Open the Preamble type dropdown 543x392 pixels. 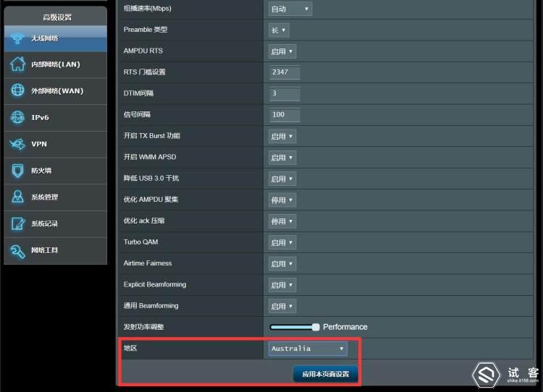[279, 30]
